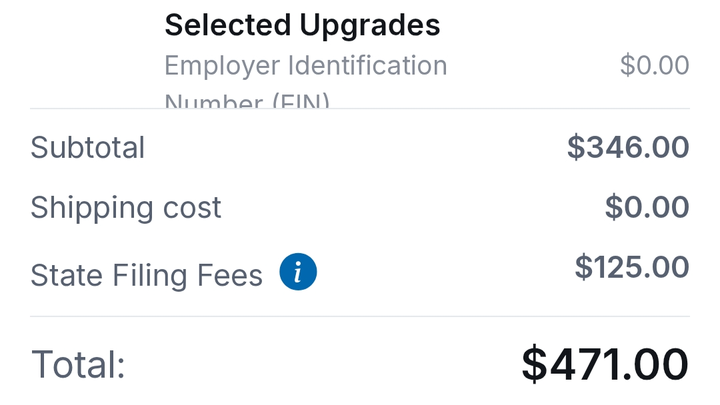
Task: Click the divider line above Subtotal
Action: (360, 109)
